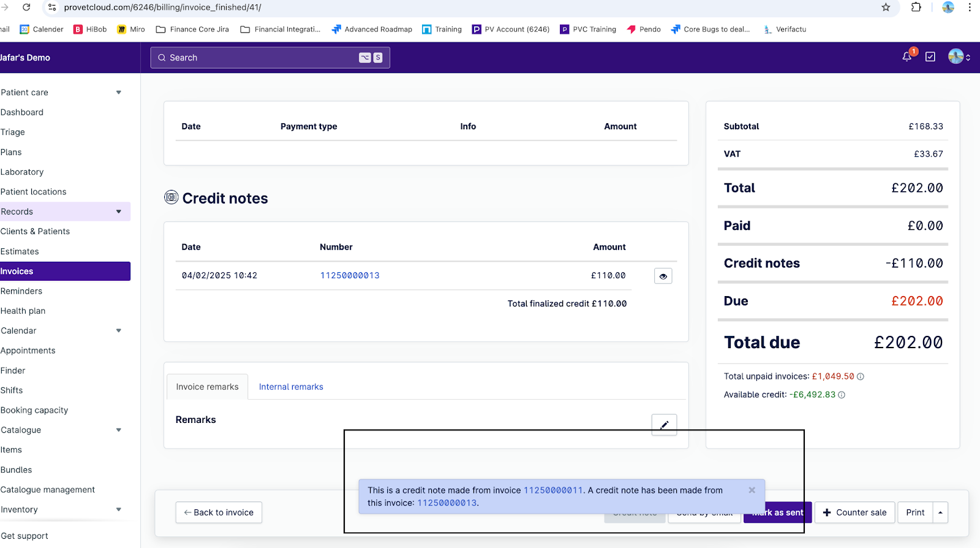This screenshot has width=980, height=548.
Task: Expand the Inventory sidebar section
Action: tap(119, 509)
